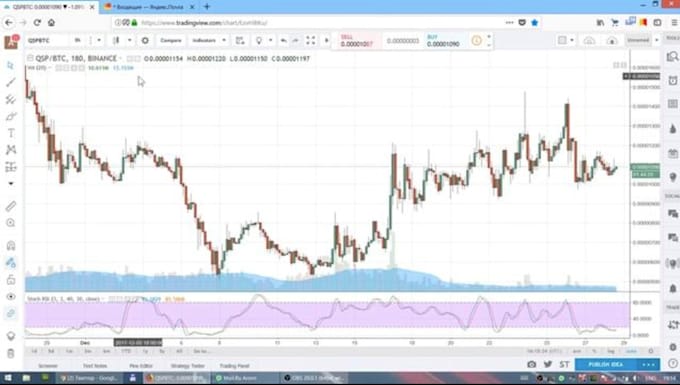Select the Brush drawing tool
Viewport: 680px width, 385px height.
tap(11, 117)
